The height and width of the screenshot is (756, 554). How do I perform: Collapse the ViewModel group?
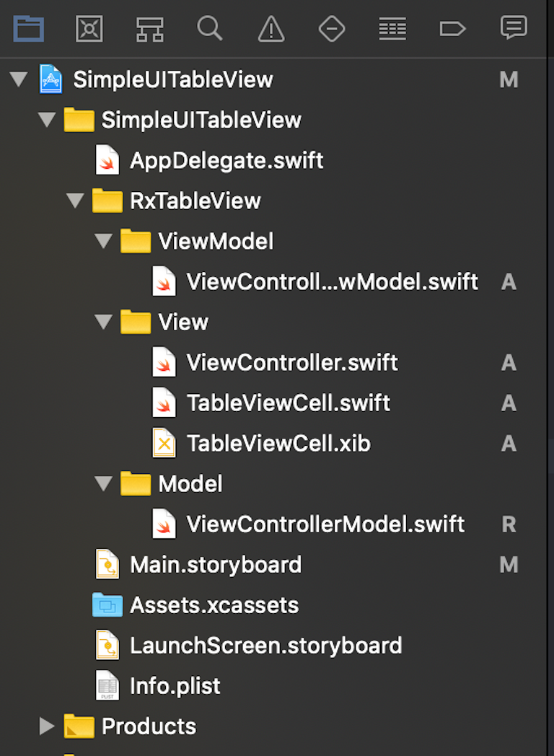(104, 241)
